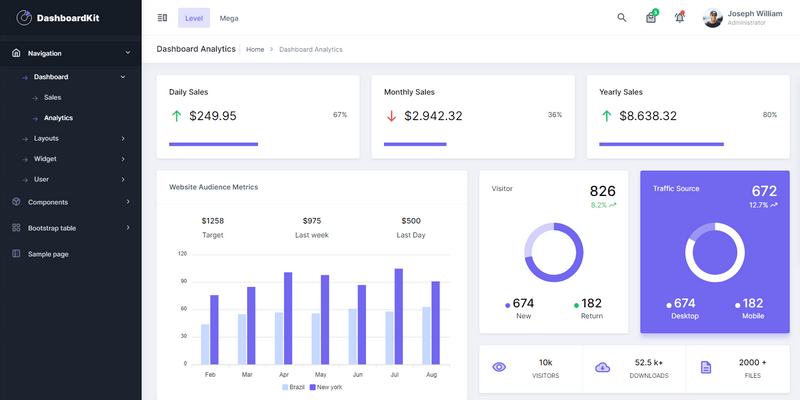Toggle New york series in chart legend

[326, 387]
